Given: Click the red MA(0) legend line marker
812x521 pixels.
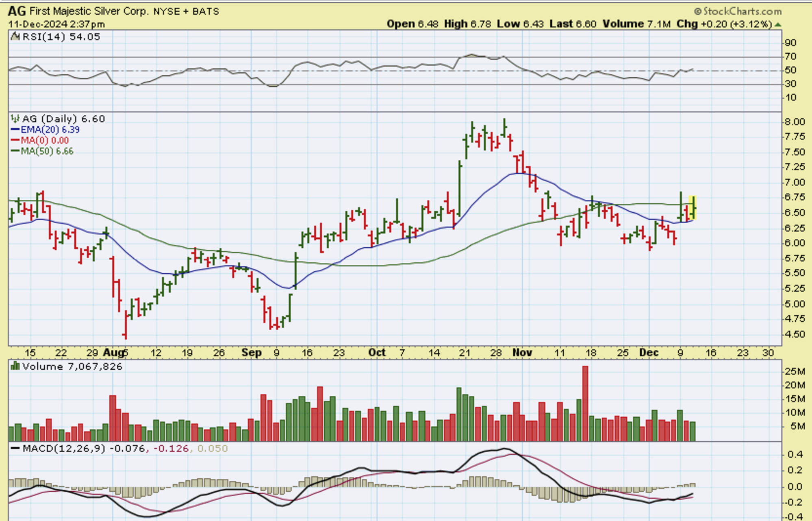Looking at the screenshot, I should [x=15, y=140].
